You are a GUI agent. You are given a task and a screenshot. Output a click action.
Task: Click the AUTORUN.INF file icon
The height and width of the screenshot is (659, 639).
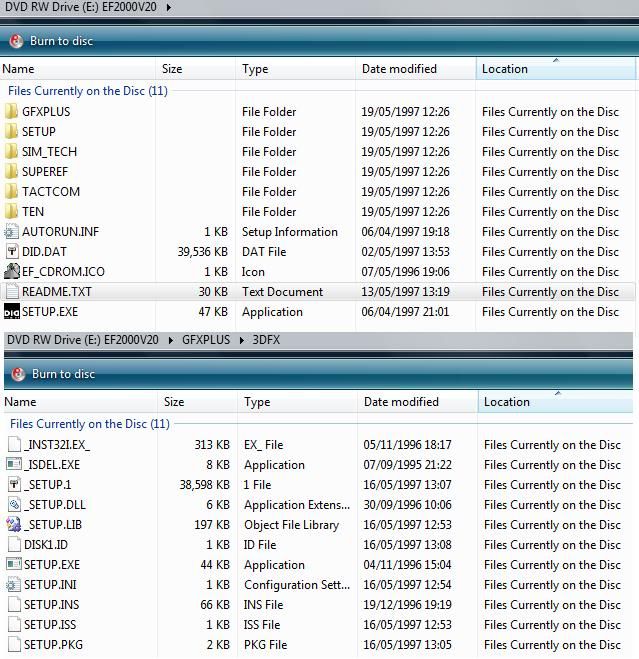[x=12, y=232]
